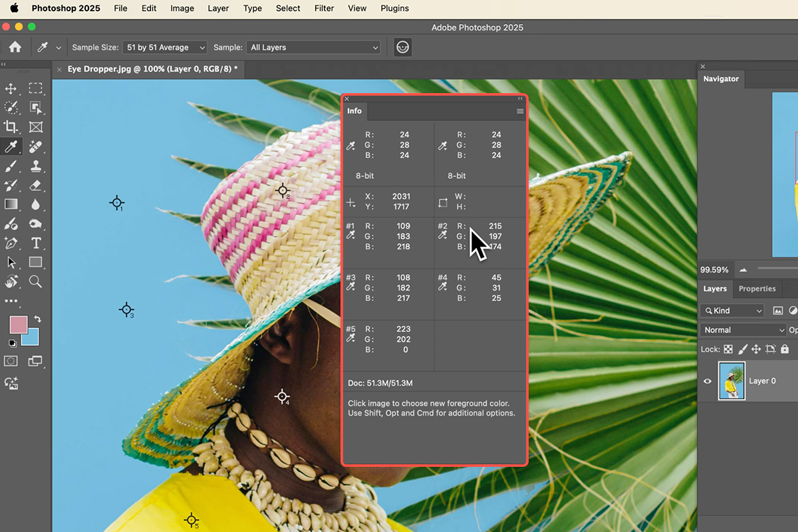Switch to the Properties tab
Image resolution: width=798 pixels, height=532 pixels.
(x=757, y=289)
